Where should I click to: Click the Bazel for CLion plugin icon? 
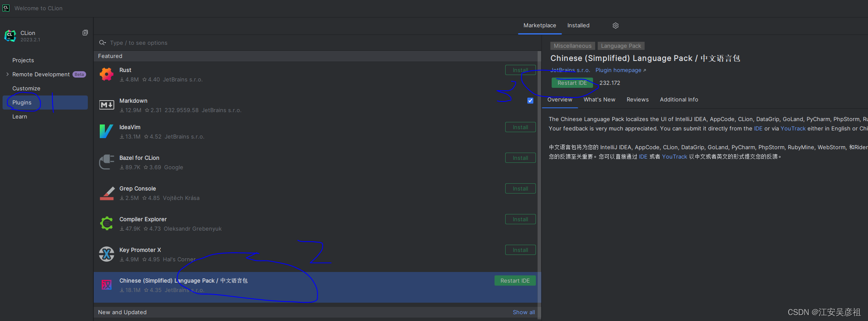(107, 162)
